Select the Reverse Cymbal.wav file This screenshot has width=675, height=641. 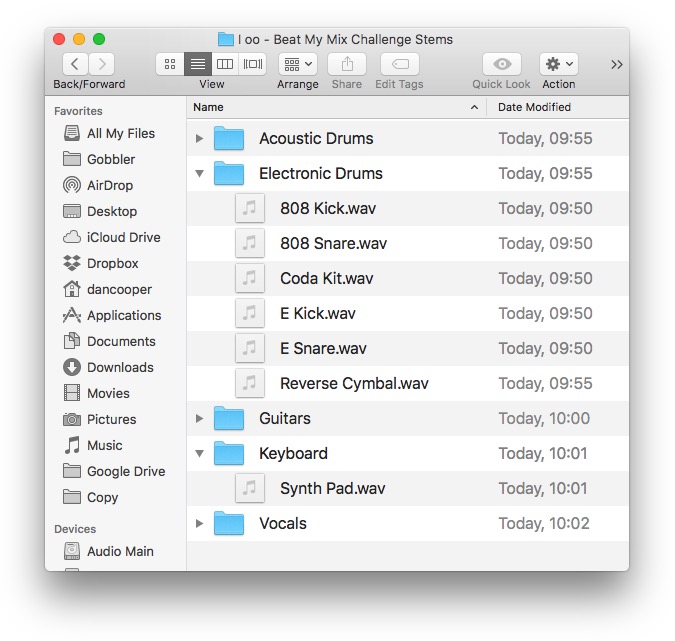point(408,384)
